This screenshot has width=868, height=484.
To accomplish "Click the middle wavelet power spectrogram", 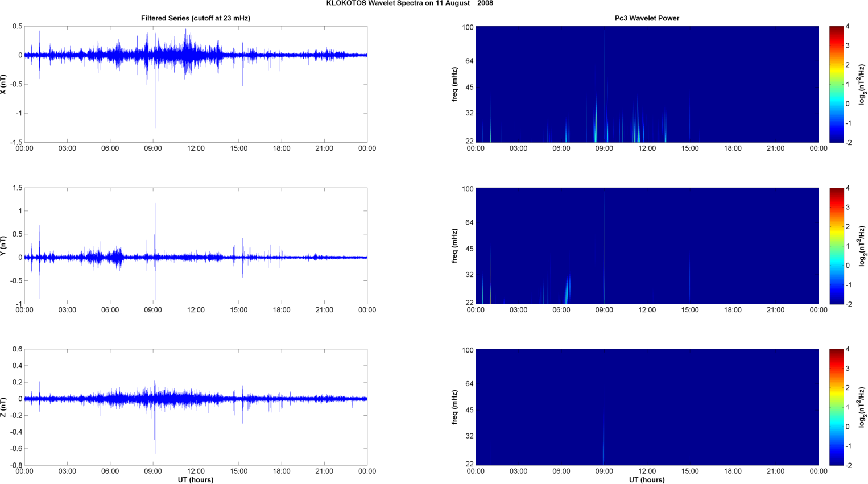I will 647,246.
